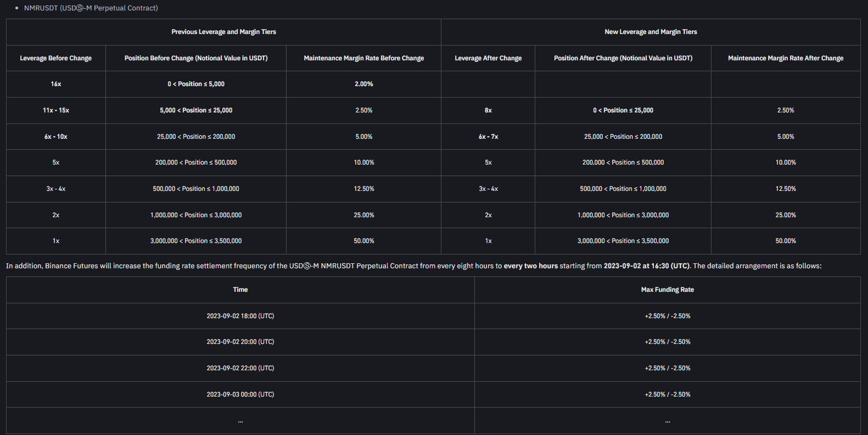The height and width of the screenshot is (435, 868).
Task: Click the "0 < Position ≤ 5,000" cell
Action: 196,84
